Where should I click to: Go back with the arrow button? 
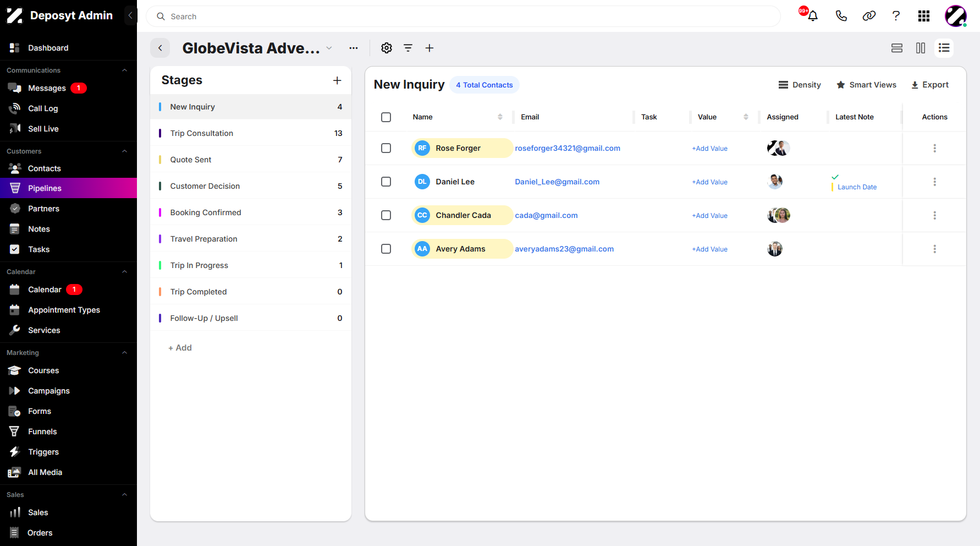[x=160, y=48]
